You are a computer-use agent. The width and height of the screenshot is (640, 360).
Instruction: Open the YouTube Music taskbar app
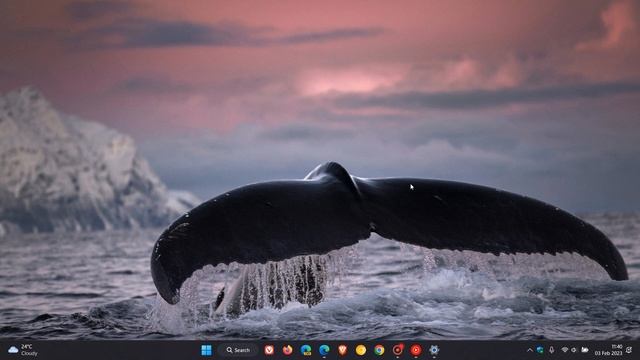[416, 350]
